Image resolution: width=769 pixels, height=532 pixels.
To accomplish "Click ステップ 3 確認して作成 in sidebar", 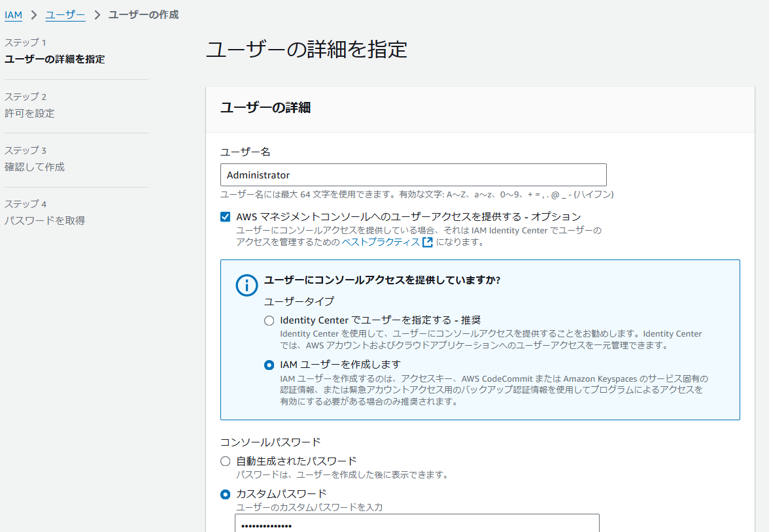I will pyautogui.click(x=34, y=159).
